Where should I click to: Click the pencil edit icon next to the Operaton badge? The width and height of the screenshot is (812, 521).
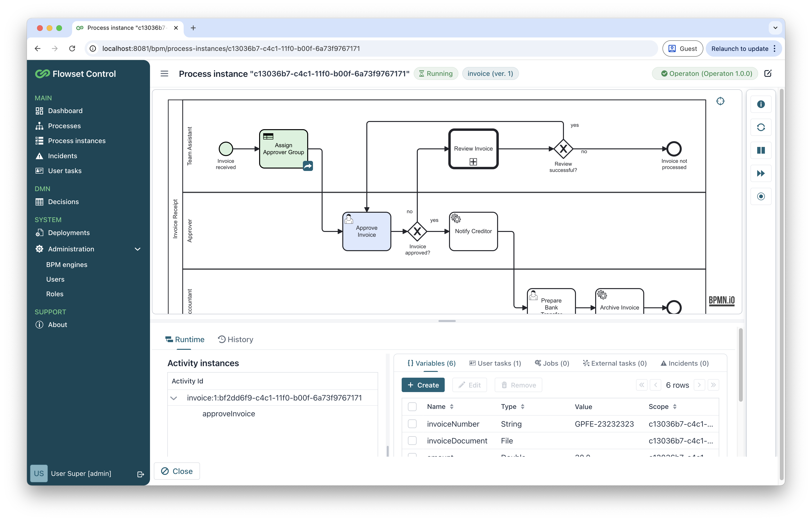[x=768, y=73]
